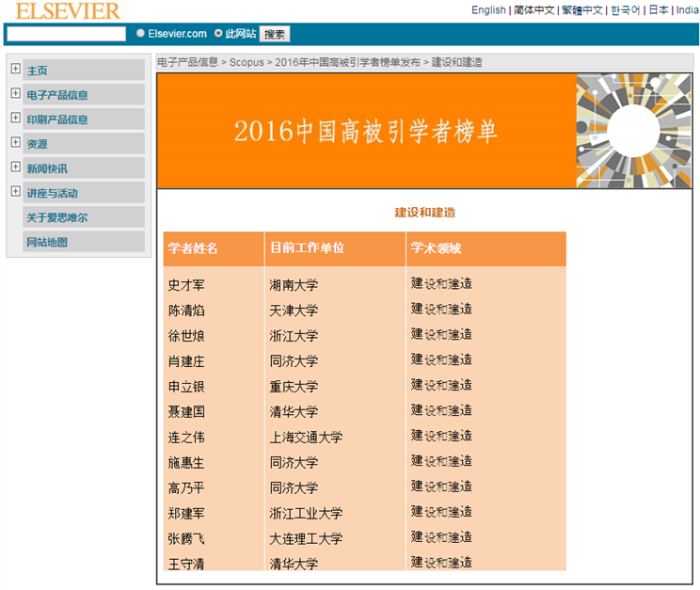
Task: Click the orange 建设和建造 section heading
Action: click(x=425, y=212)
